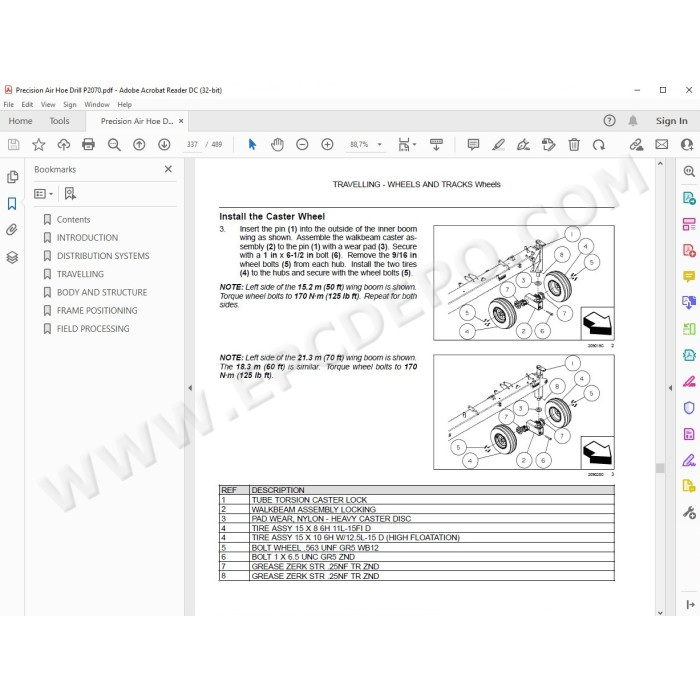Viewport: 700px width, 700px height.
Task: Click the upload to cloud icon
Action: [64, 144]
